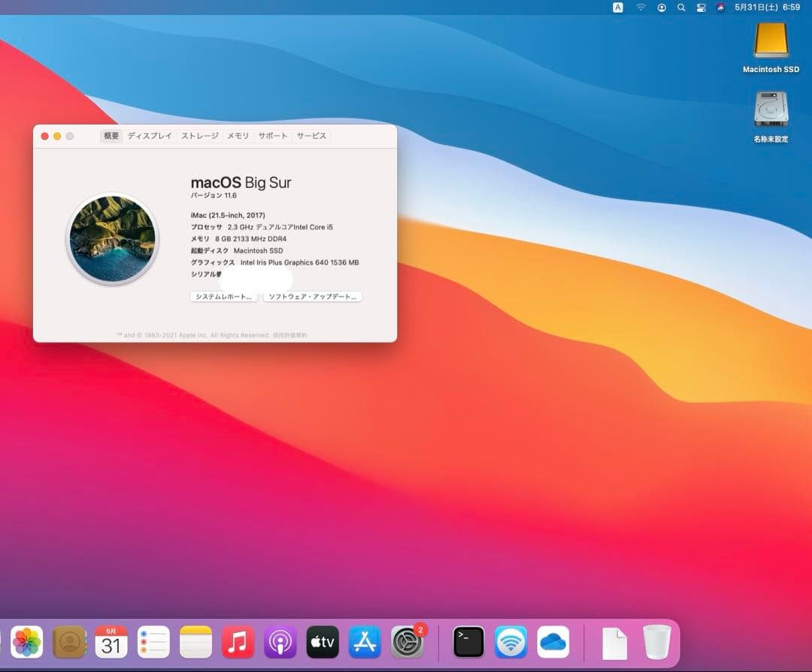812x672 pixels.
Task: Open System Preferences showing 2 updates badge
Action: (x=406, y=642)
